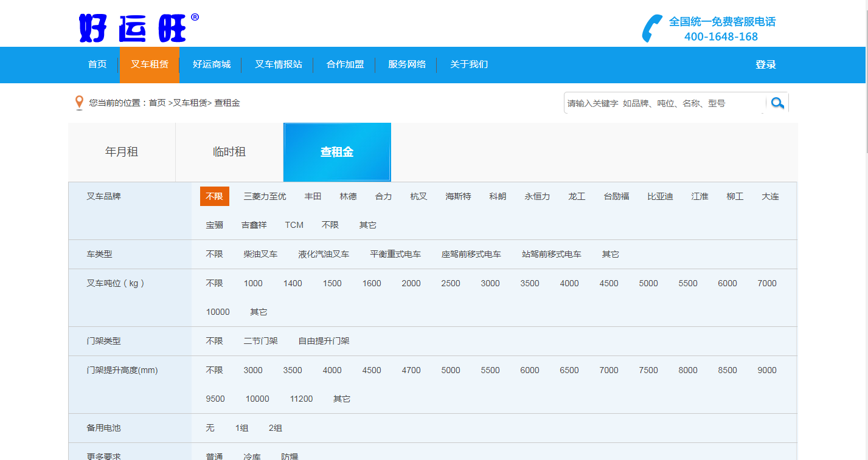This screenshot has width=868, height=460.
Task: Click the 400-1648-168 hotline number
Action: point(721,36)
